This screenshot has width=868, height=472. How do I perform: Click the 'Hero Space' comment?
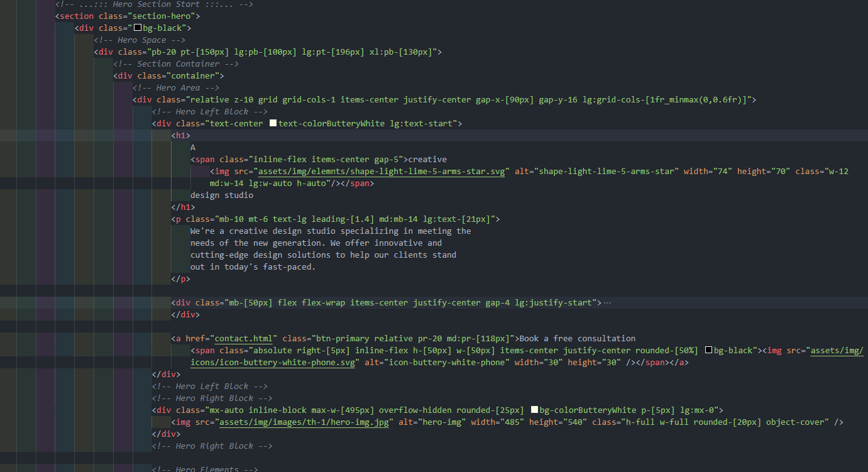click(140, 40)
